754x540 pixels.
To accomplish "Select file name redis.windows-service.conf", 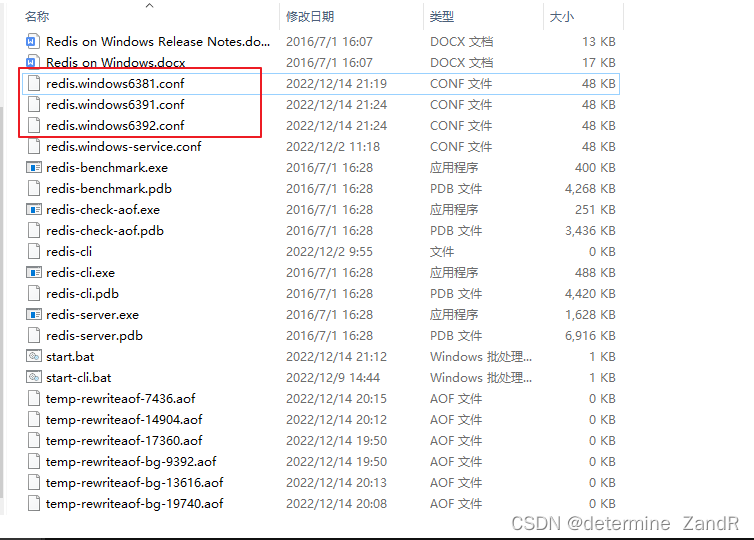I will (x=124, y=147).
